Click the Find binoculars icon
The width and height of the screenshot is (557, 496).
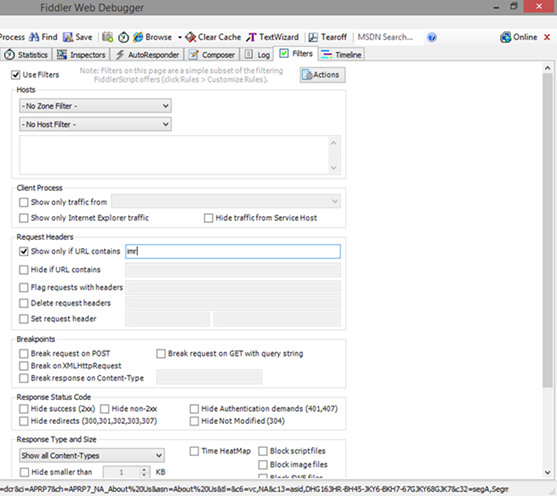click(34, 37)
